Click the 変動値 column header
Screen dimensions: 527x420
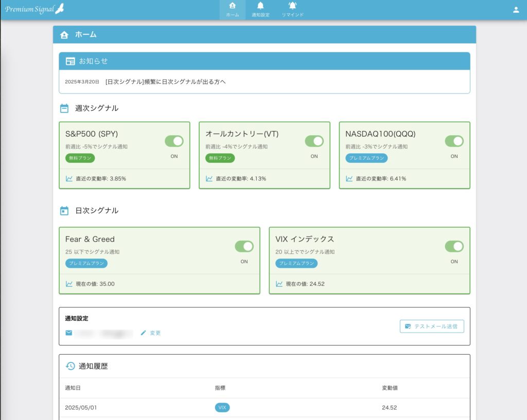coord(390,388)
